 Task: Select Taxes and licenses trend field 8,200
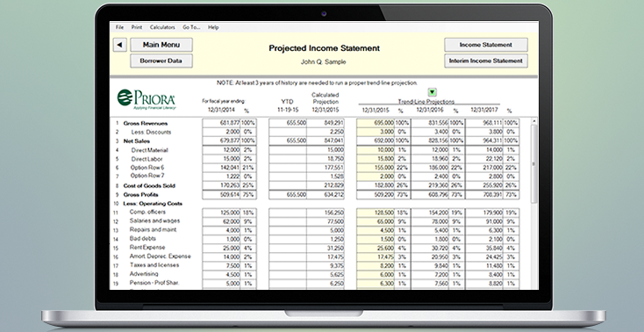click(376, 266)
